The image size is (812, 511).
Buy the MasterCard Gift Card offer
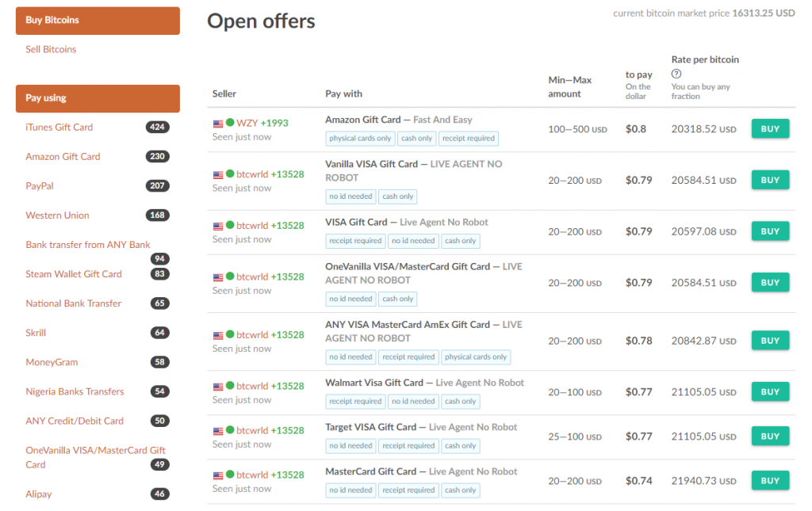click(x=770, y=480)
